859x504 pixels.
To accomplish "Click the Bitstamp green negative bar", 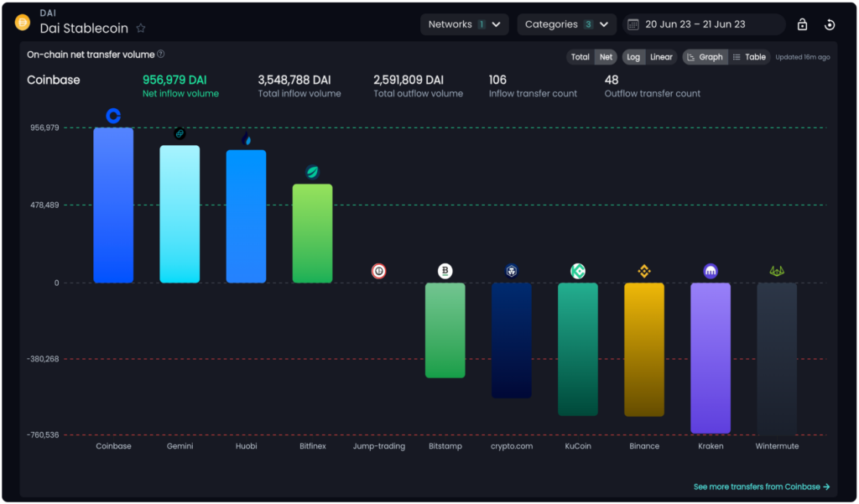I will [445, 330].
